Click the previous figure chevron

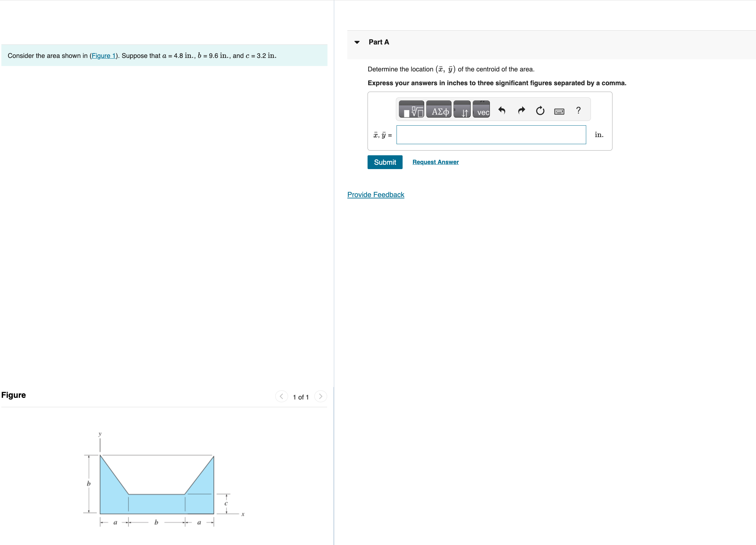pyautogui.click(x=281, y=396)
